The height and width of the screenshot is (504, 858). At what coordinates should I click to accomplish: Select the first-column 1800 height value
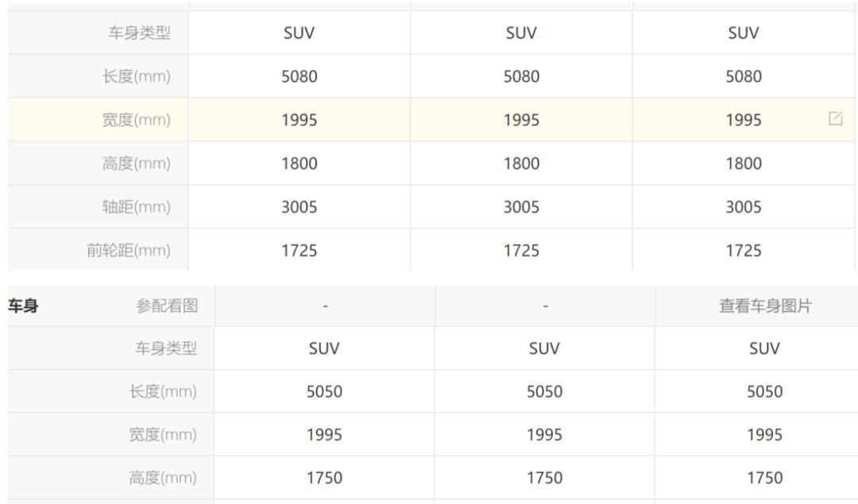[x=300, y=164]
